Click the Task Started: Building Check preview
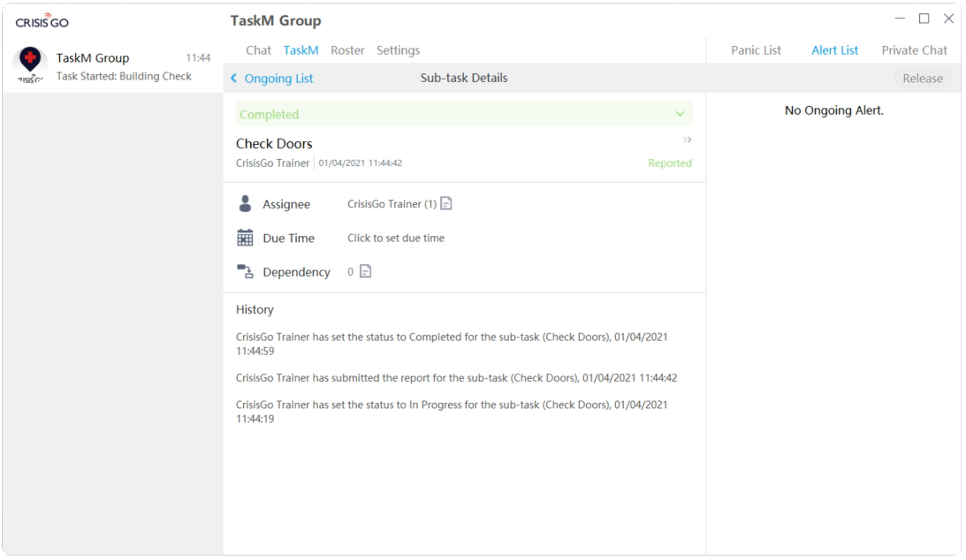The height and width of the screenshot is (560, 966). (x=124, y=76)
